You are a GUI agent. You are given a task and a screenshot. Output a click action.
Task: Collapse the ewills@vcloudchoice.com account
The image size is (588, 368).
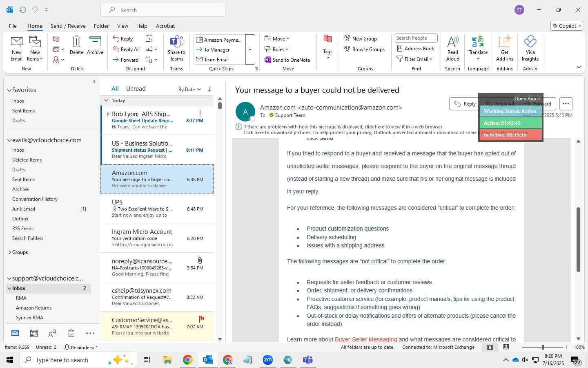click(9, 140)
